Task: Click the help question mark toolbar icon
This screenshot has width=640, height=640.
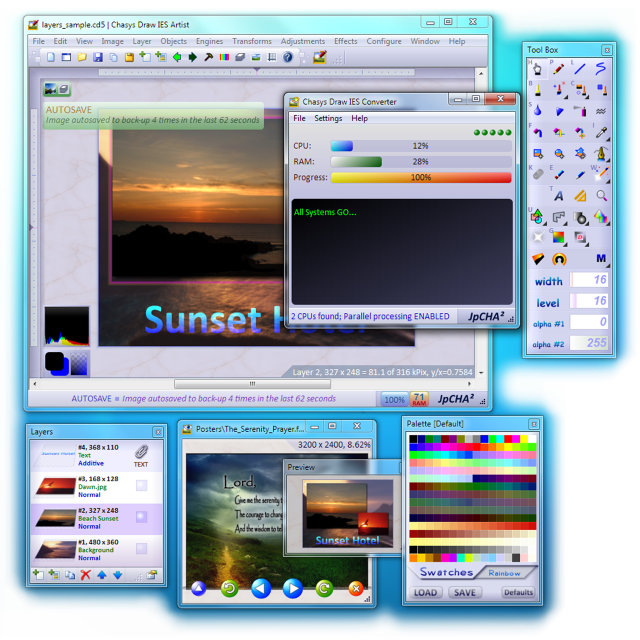Action: pos(288,58)
